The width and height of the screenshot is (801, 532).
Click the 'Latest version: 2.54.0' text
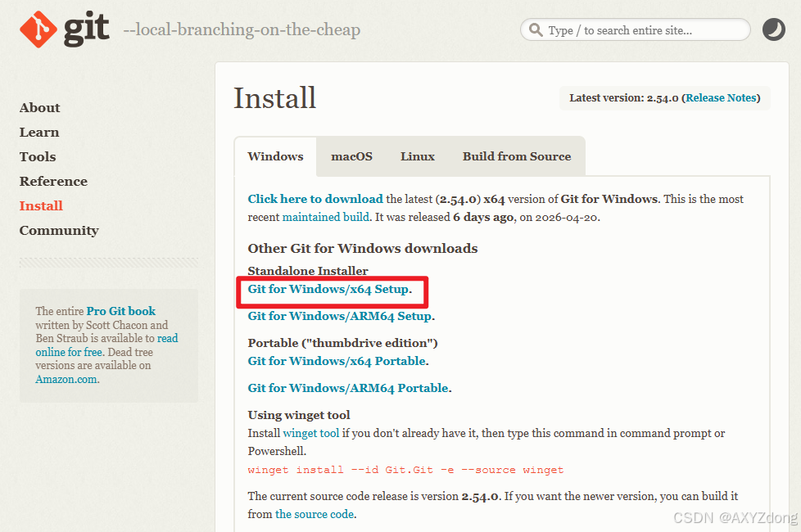pyautogui.click(x=624, y=98)
